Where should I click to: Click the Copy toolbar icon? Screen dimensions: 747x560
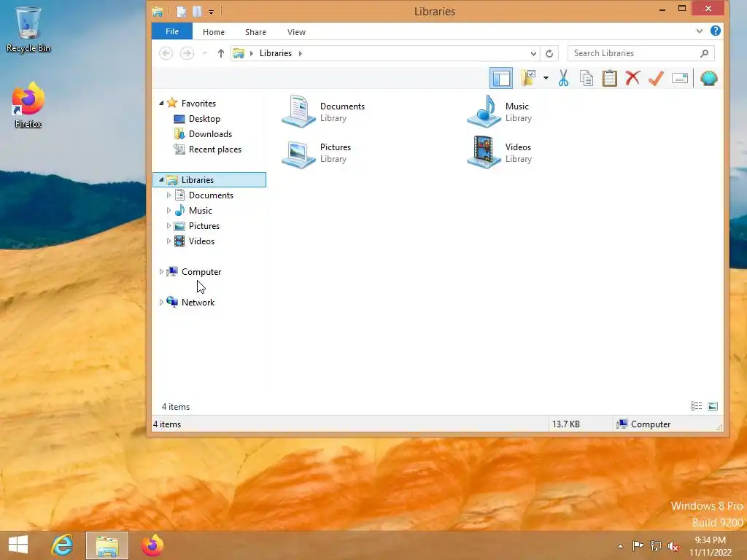[587, 78]
